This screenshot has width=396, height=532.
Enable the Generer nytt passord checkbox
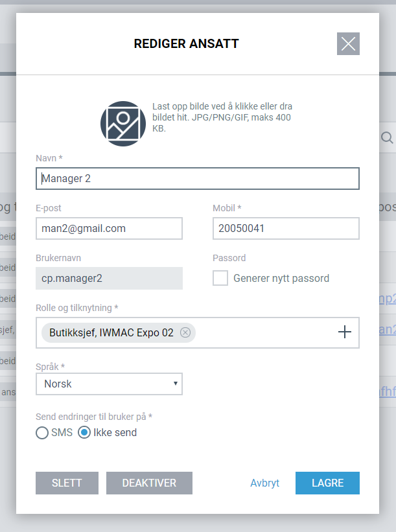tap(220, 278)
